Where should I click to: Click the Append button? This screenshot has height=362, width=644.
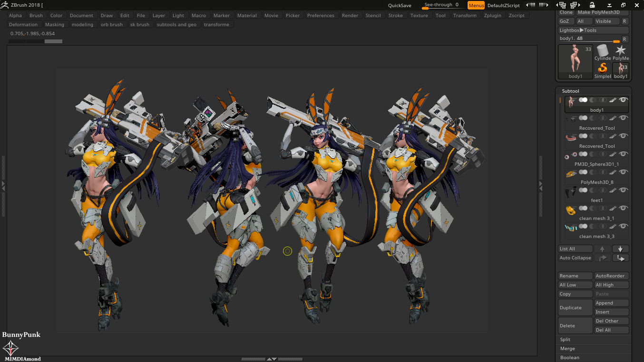pos(612,303)
